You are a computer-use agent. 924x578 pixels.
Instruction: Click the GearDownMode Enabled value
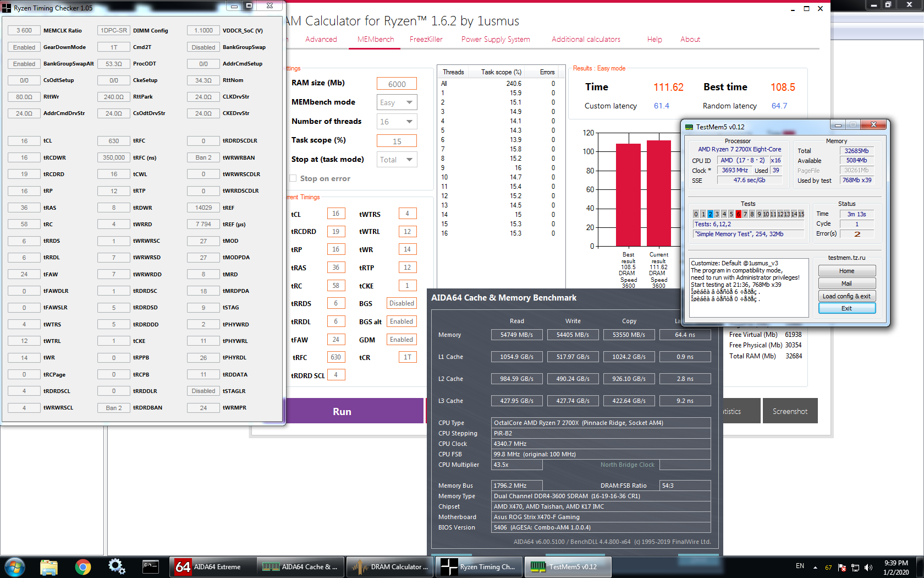24,47
